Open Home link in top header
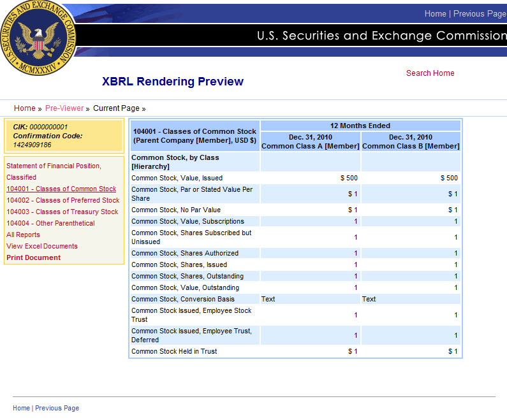This screenshot has width=507, height=420. tap(435, 14)
